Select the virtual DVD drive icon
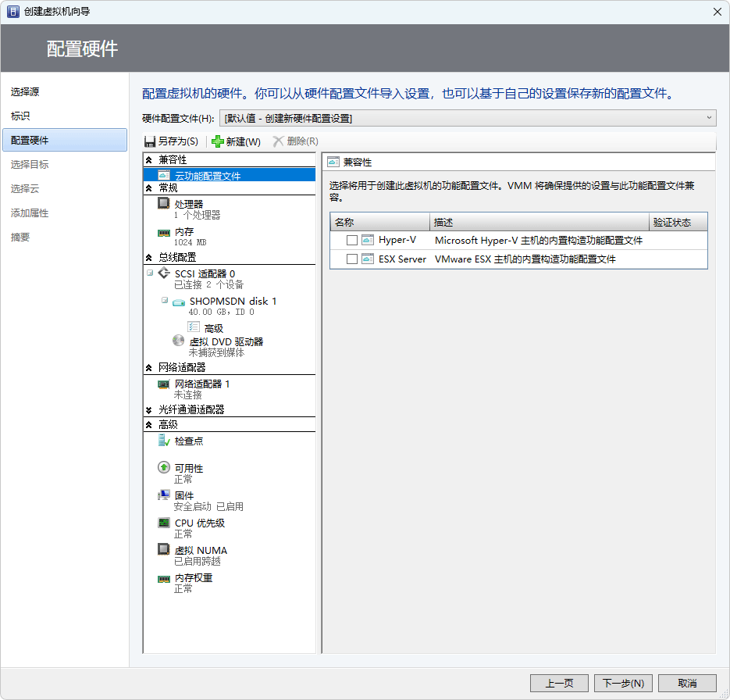Screen dimensions: 730x700 179,341
